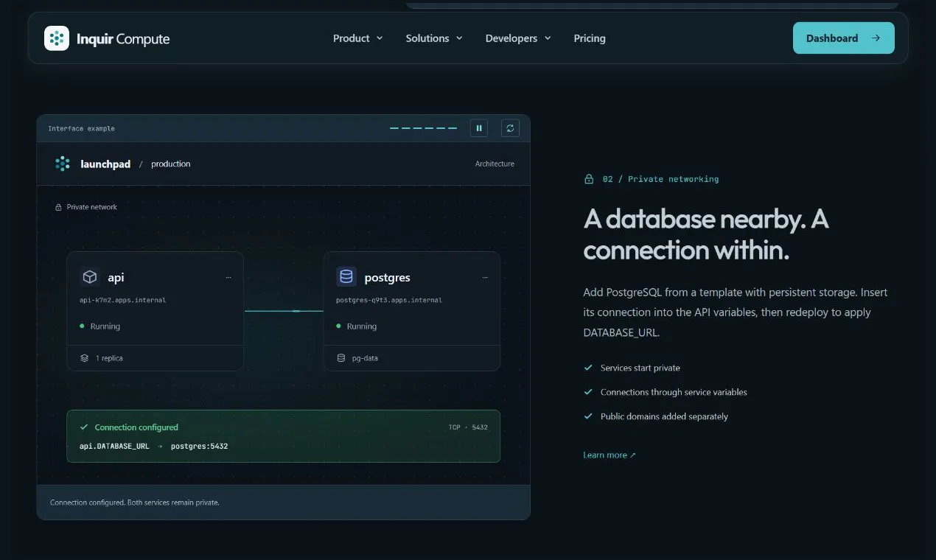Click the dashed step progress indicator

point(423,128)
